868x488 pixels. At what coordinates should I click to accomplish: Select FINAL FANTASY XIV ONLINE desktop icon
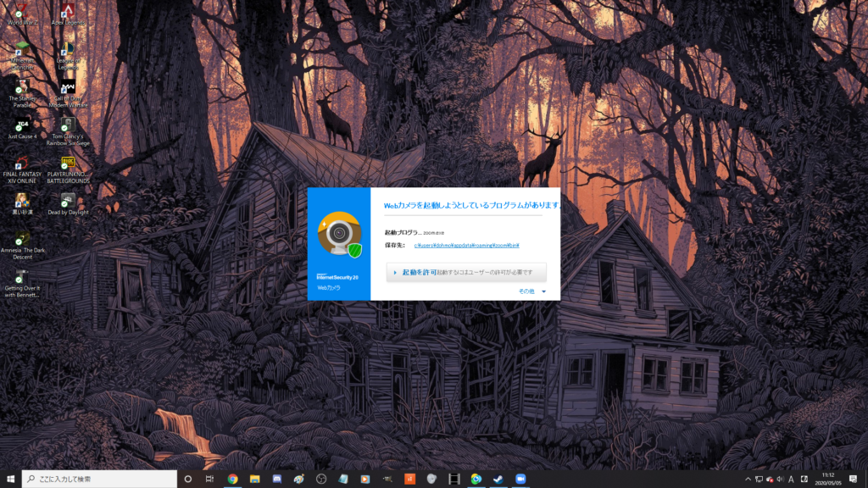(22, 169)
